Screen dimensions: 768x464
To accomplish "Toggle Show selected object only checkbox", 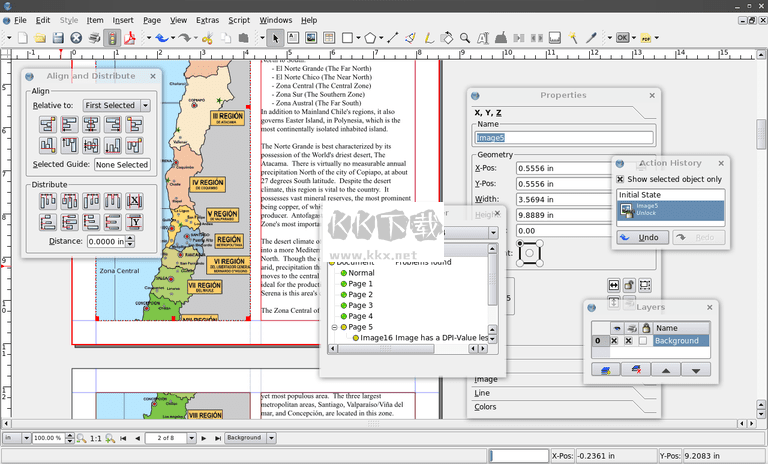I will coord(620,179).
